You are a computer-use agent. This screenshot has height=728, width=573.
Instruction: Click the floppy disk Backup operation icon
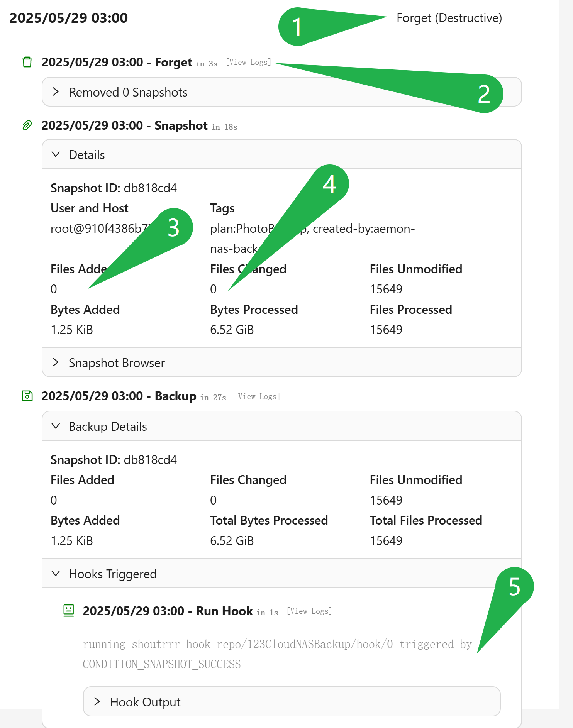[27, 396]
